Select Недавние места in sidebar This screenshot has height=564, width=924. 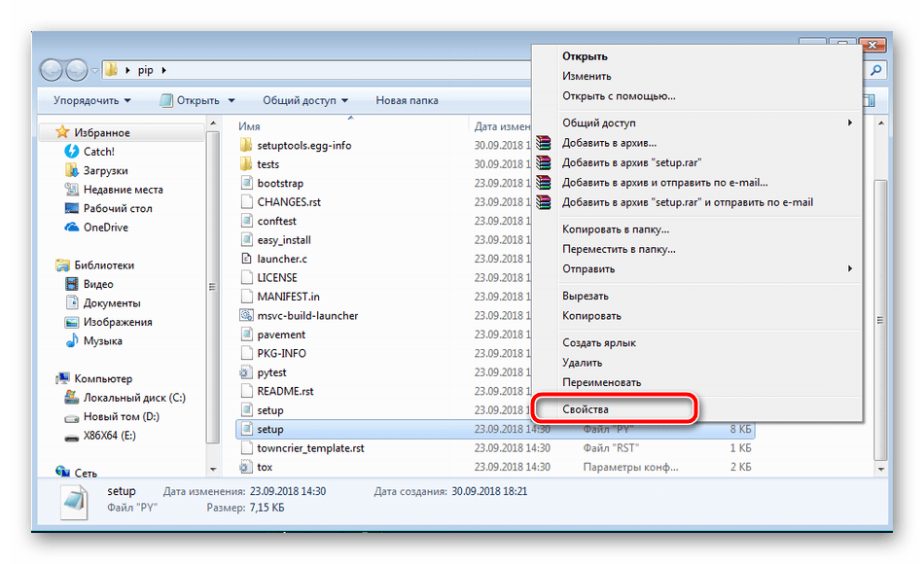coord(124,190)
